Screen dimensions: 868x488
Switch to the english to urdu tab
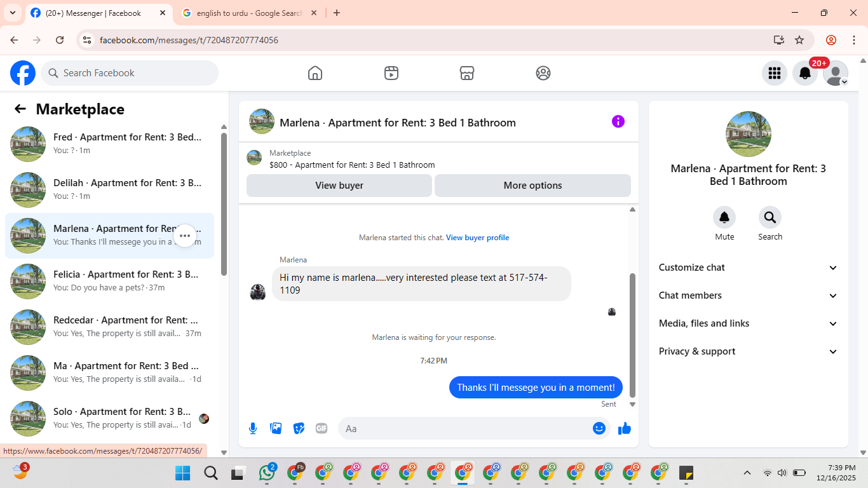pos(248,13)
